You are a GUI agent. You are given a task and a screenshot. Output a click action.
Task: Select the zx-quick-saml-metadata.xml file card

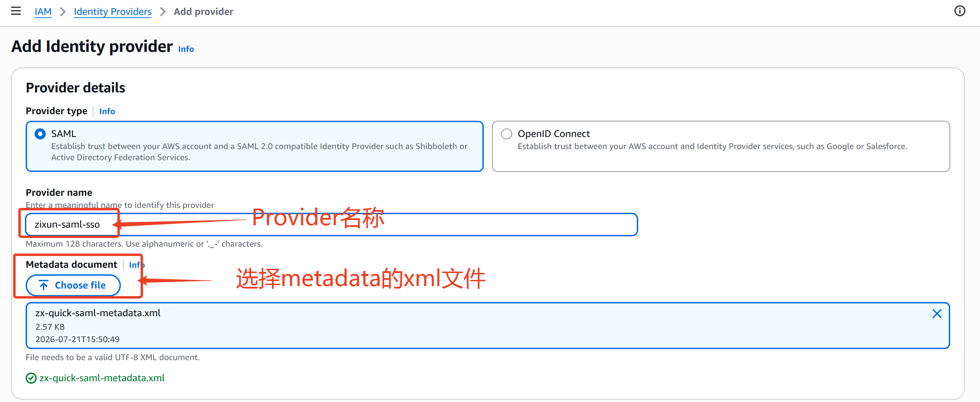pyautogui.click(x=488, y=326)
